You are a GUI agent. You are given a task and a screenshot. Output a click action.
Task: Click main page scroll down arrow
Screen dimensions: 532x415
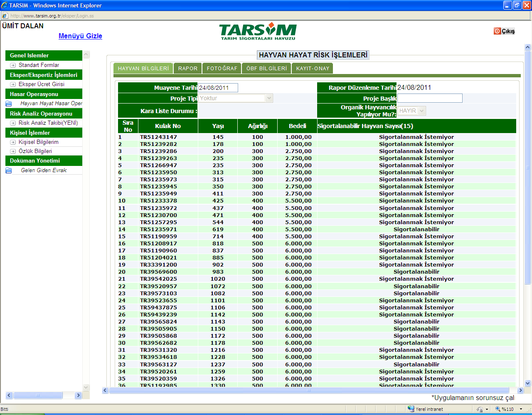(x=528, y=383)
